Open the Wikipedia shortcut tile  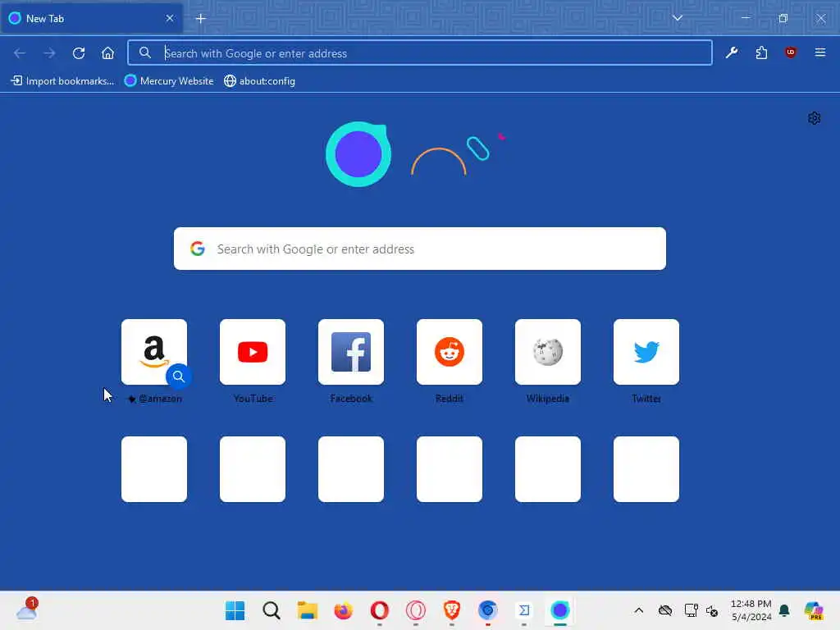click(547, 352)
